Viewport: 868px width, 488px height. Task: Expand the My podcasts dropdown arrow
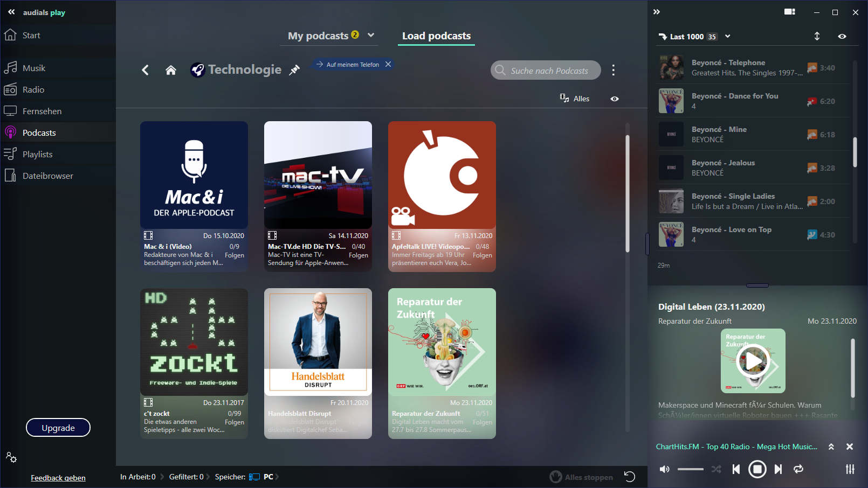click(371, 36)
